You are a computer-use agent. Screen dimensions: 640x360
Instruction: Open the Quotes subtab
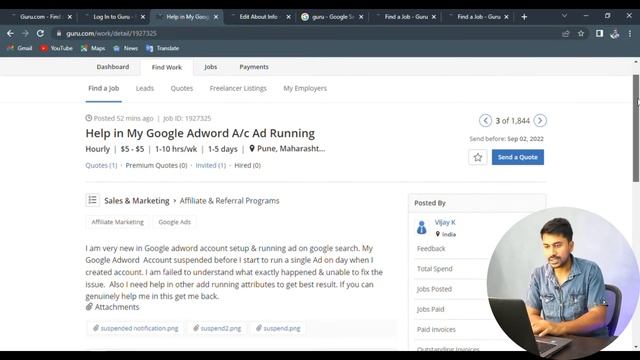point(182,88)
